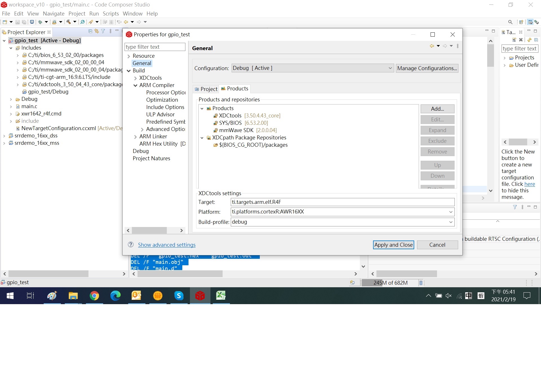Click New Target Configuration icon in Target panel

pos(514,40)
